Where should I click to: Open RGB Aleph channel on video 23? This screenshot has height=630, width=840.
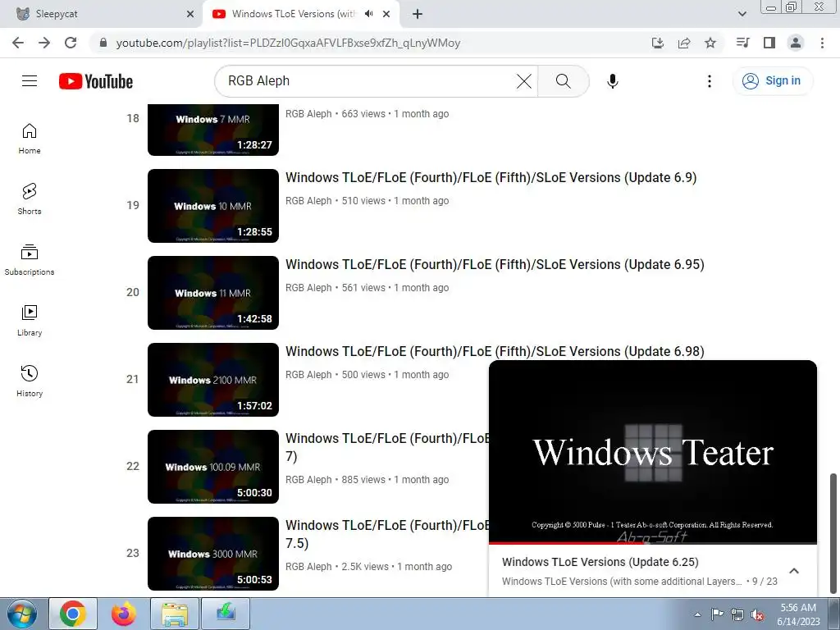308,567
